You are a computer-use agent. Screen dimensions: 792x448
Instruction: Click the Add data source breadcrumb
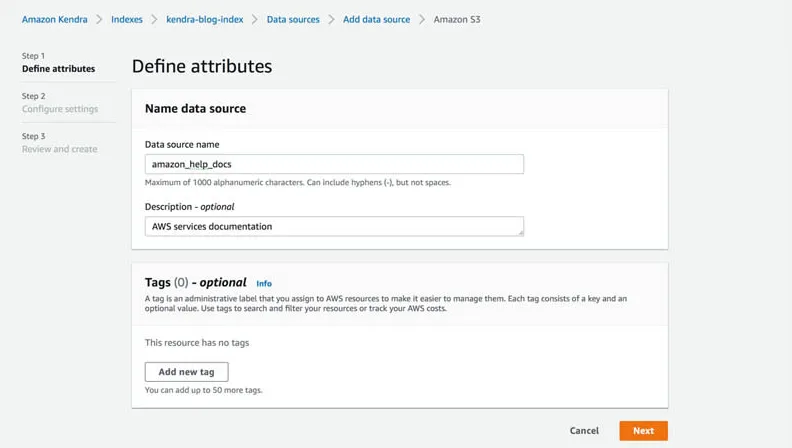coord(376,19)
